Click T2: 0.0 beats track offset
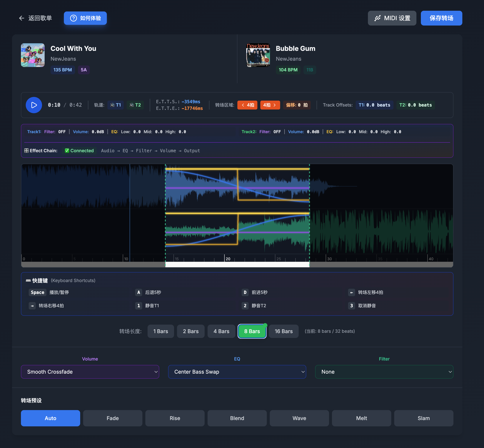The width and height of the screenshot is (484, 448). [x=415, y=105]
